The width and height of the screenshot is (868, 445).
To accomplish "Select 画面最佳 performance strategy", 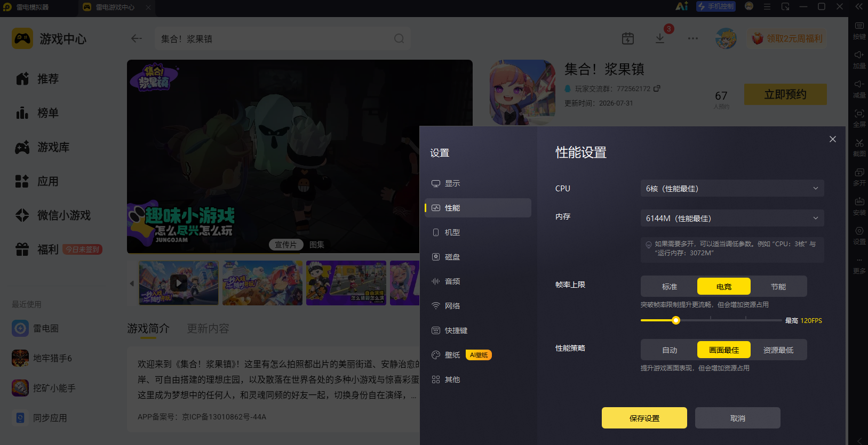I will pyautogui.click(x=724, y=350).
